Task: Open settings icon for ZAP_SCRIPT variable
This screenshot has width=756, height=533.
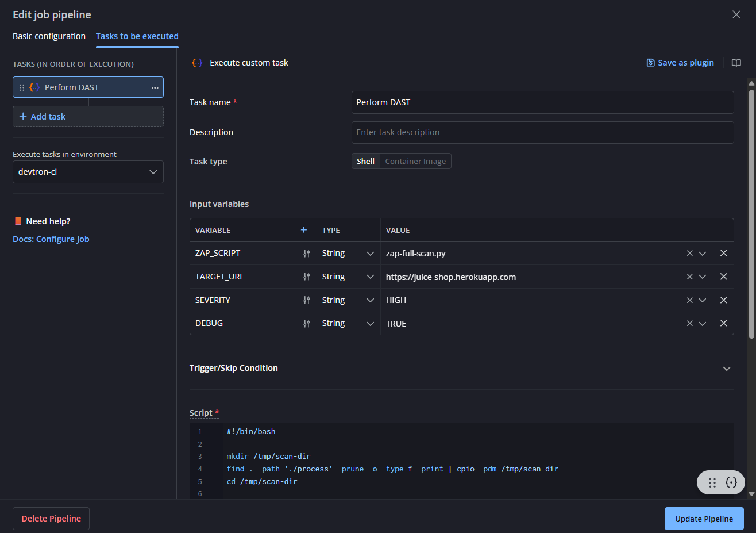Action: 307,254
